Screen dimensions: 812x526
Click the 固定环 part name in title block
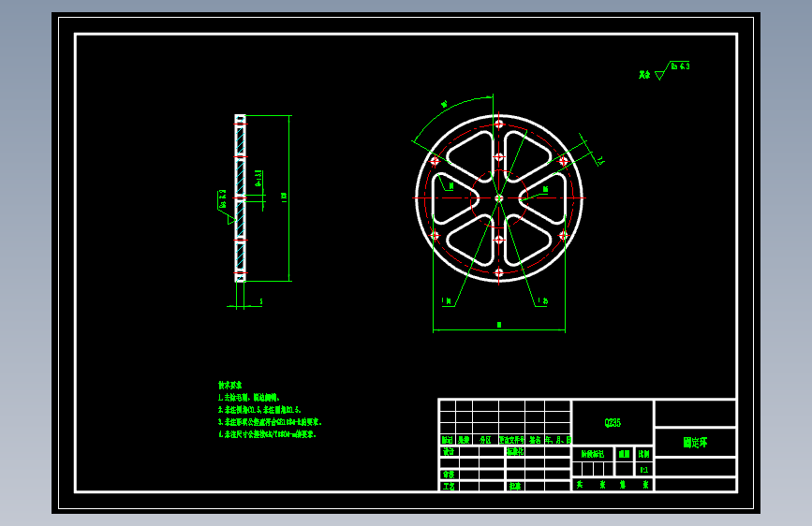[695, 443]
